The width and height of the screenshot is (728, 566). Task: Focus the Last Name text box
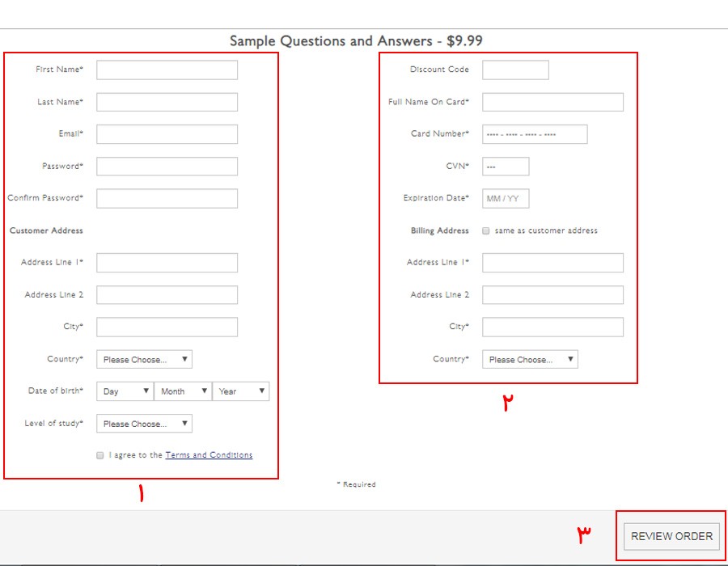click(167, 102)
